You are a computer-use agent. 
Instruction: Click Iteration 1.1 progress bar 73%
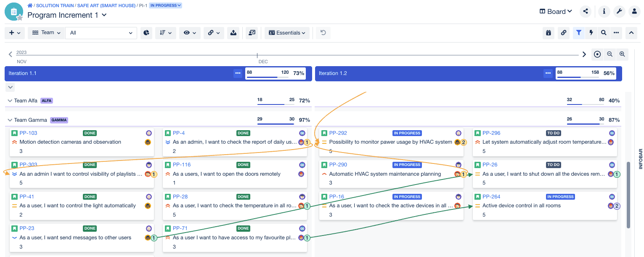(276, 73)
